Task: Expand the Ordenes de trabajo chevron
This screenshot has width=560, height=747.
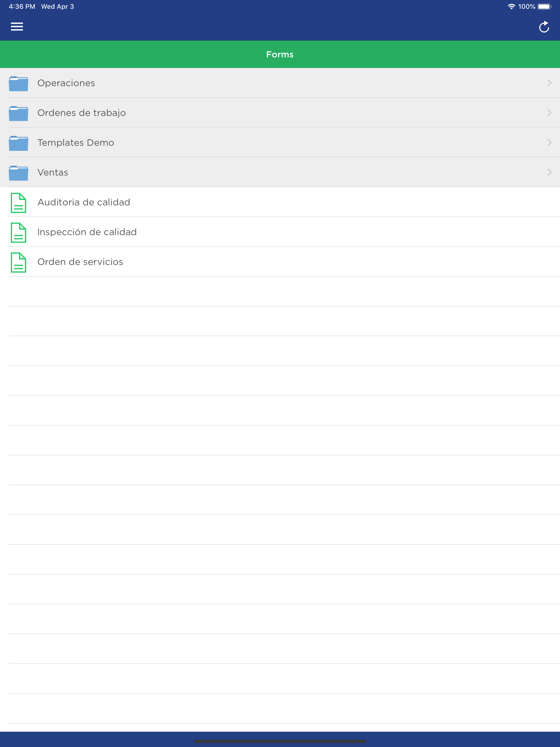Action: [x=549, y=112]
